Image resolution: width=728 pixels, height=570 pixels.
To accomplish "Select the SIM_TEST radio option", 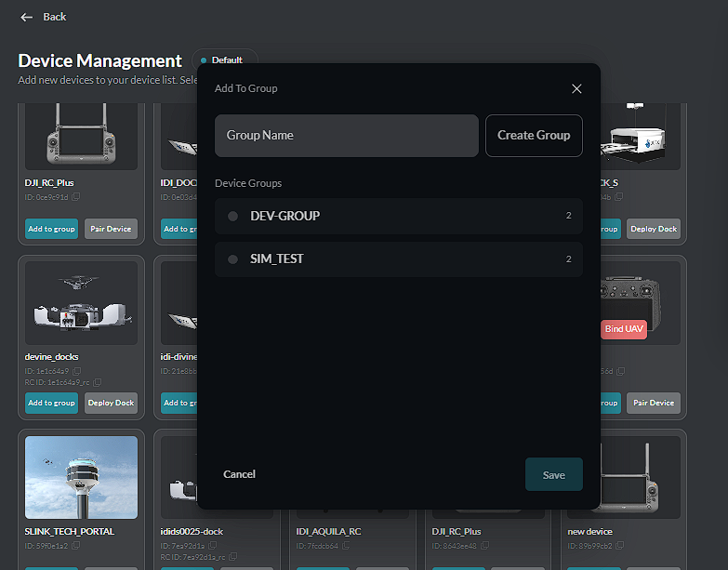I will click(232, 259).
